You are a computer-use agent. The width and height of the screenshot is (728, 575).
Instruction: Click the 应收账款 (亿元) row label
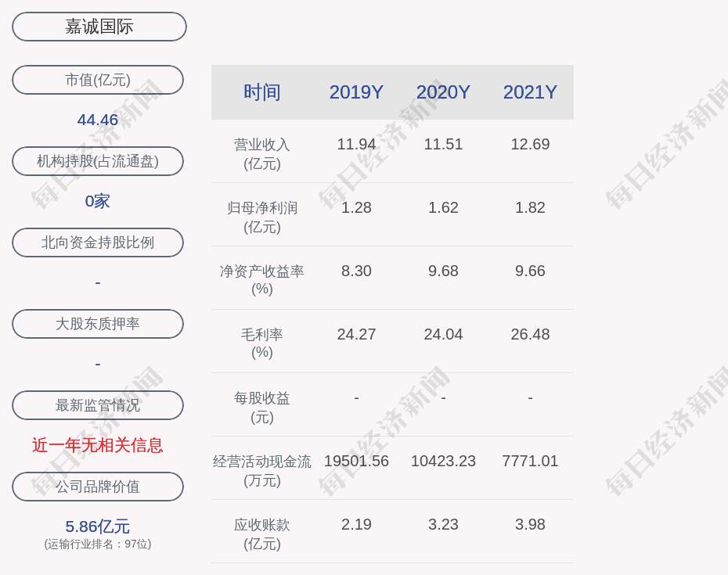262,534
